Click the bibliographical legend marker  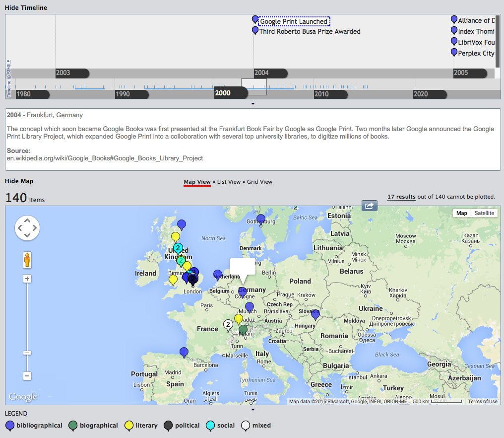click(10, 426)
